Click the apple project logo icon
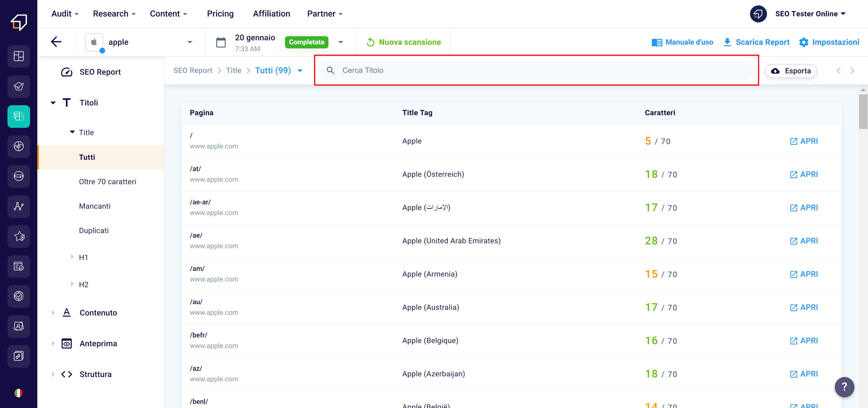The image size is (868, 408). point(94,42)
